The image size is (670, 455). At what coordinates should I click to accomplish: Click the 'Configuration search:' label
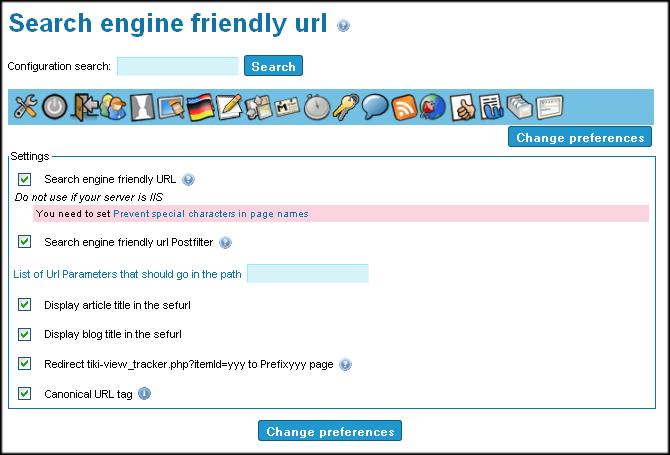pos(59,66)
